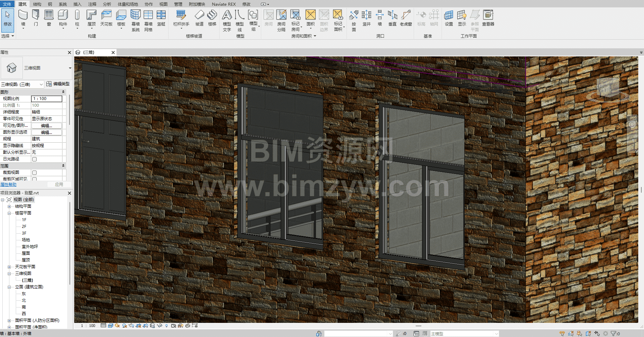This screenshot has height=337, width=644.
Task: Click the Set work plane (设置) icon
Action: [x=449, y=15]
